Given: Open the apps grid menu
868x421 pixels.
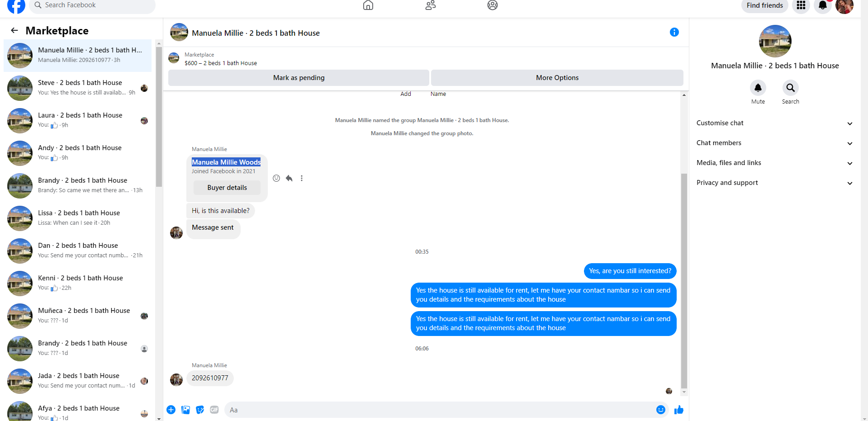Looking at the screenshot, I should (801, 5).
